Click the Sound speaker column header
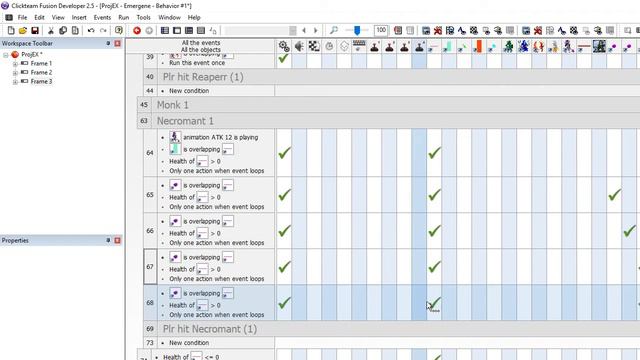Viewport: 640px width, 360px height. tap(299, 46)
